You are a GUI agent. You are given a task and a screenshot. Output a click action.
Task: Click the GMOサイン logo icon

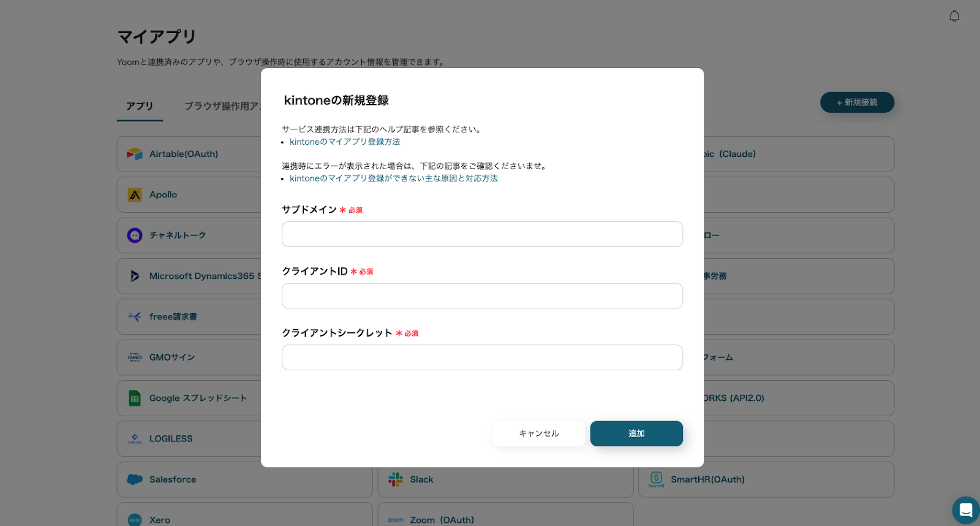[x=135, y=357]
